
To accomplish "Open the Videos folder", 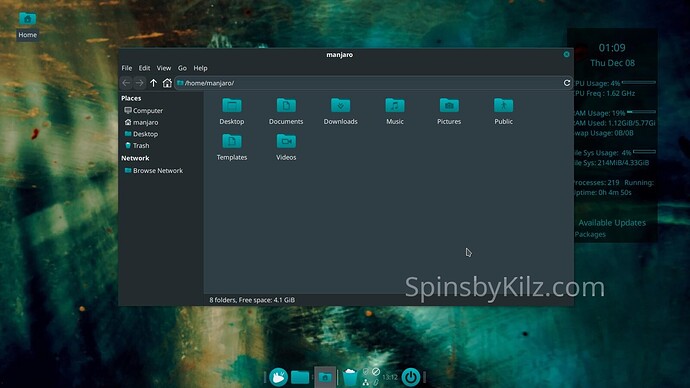I will [286, 147].
